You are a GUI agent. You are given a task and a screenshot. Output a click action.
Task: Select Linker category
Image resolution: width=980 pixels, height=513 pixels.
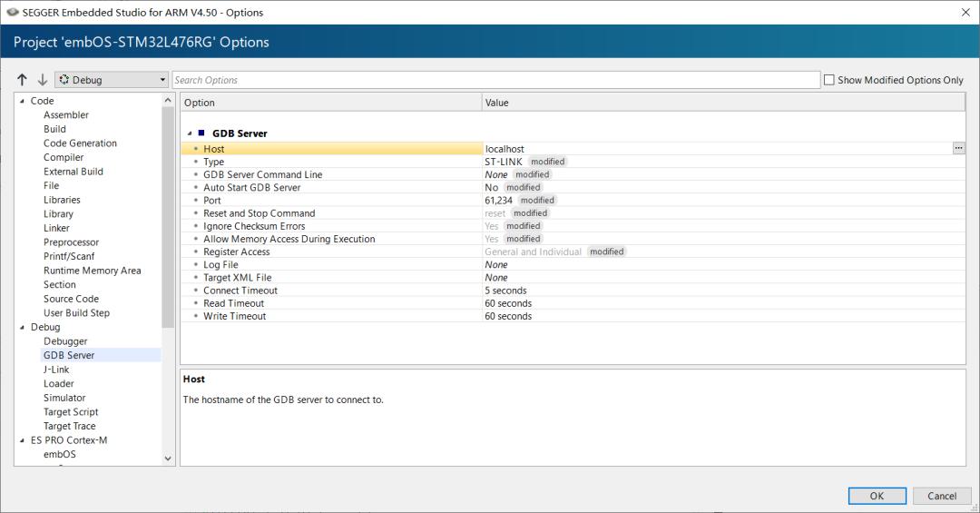point(56,228)
